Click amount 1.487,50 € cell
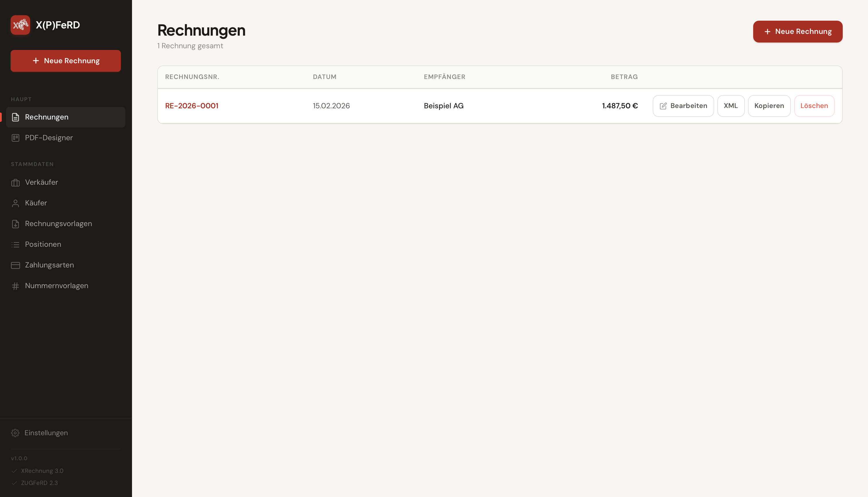The width and height of the screenshot is (868, 497). tap(620, 106)
